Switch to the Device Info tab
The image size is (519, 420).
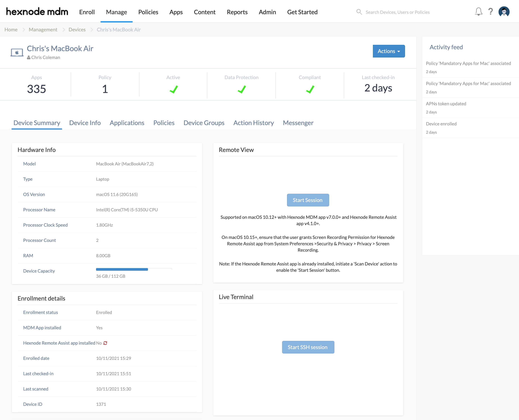click(x=85, y=123)
